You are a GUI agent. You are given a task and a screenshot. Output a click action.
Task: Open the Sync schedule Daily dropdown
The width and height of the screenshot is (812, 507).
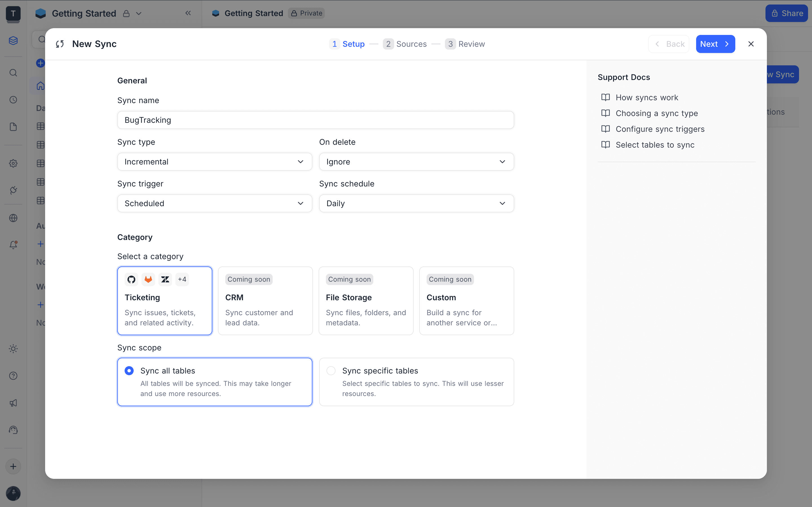pyautogui.click(x=416, y=203)
